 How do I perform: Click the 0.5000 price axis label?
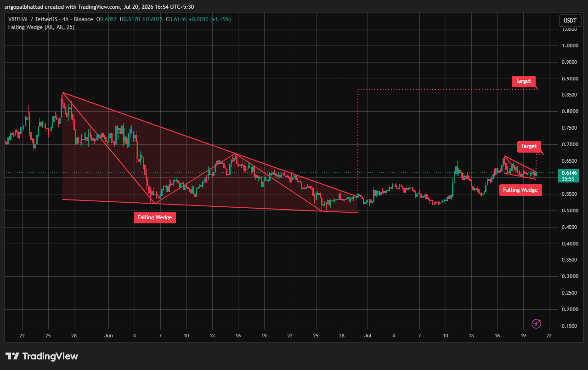(x=570, y=211)
